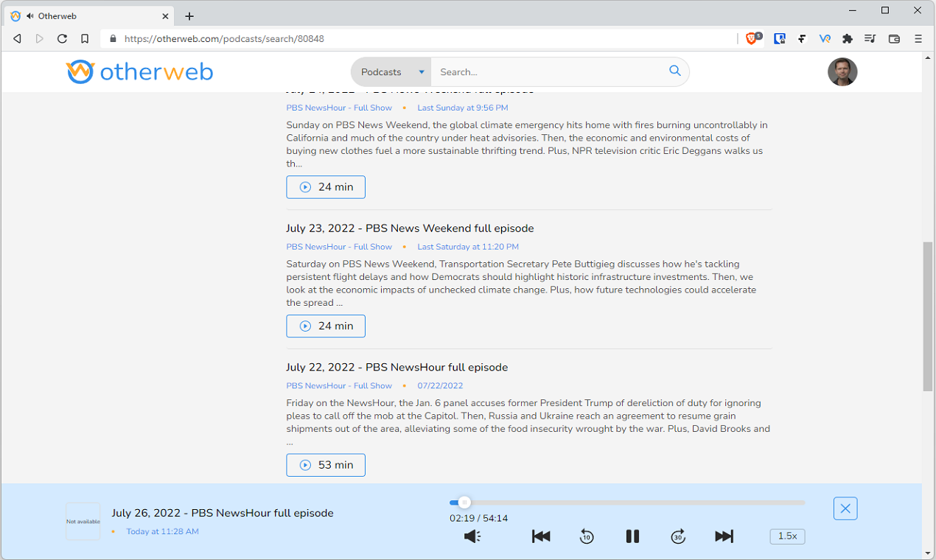
Task: Click the Last Saturday at 11:20 PM date
Action: [x=468, y=247]
